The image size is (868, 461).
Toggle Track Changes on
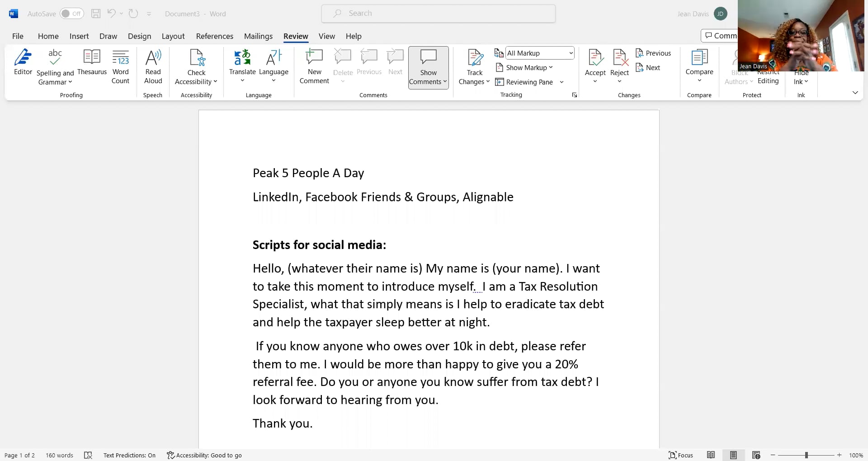pos(475,61)
